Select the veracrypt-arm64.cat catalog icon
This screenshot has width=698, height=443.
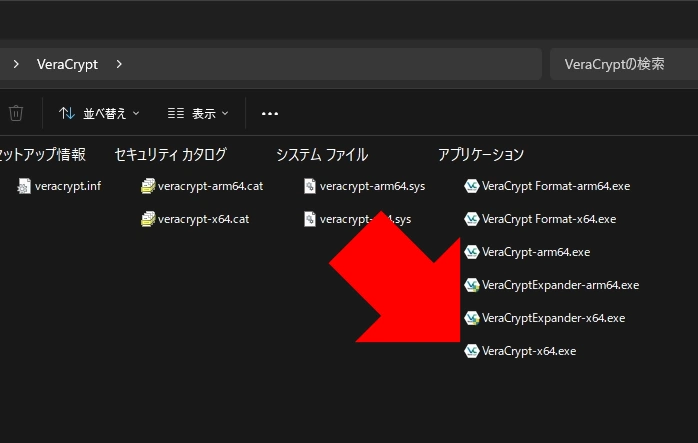148,186
